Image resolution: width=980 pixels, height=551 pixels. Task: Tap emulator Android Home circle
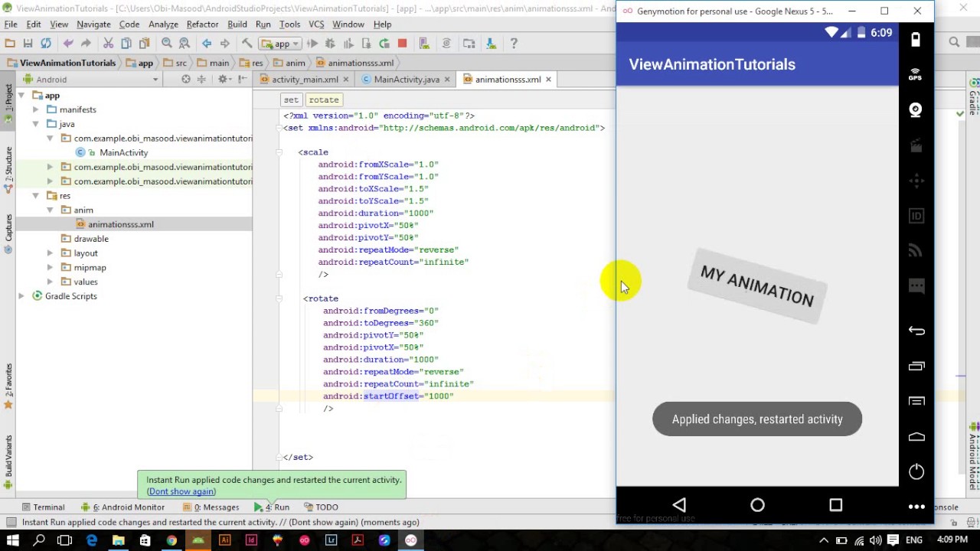(757, 505)
